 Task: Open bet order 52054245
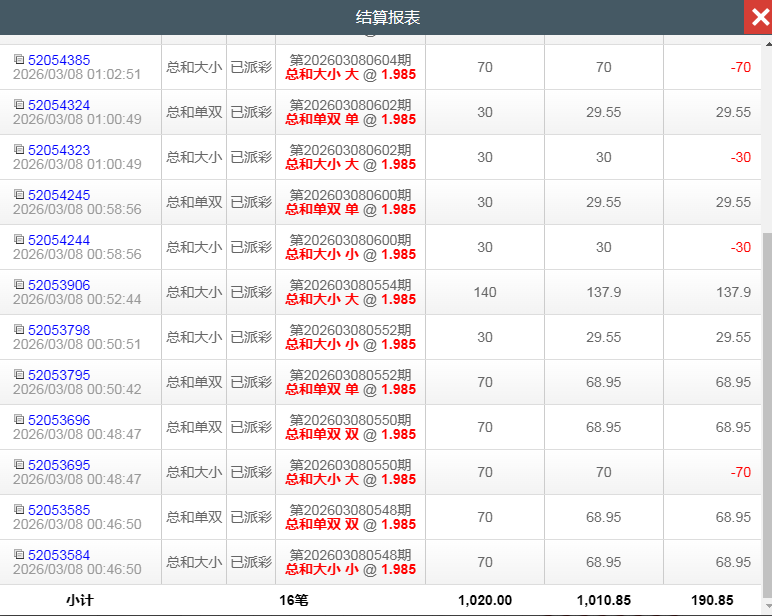coord(59,195)
